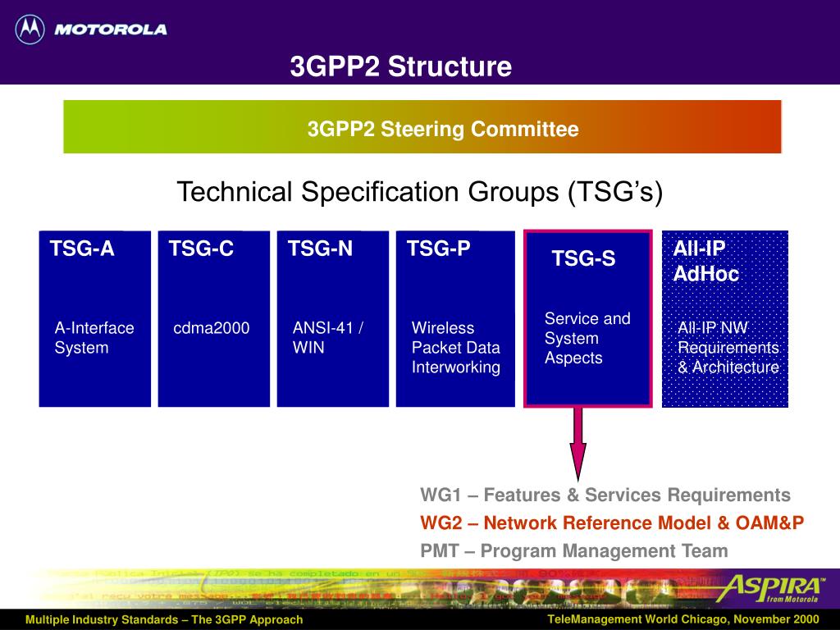Screen dimensions: 840x630
Task: Select 'Service and System Aspects' text
Action: 587,338
